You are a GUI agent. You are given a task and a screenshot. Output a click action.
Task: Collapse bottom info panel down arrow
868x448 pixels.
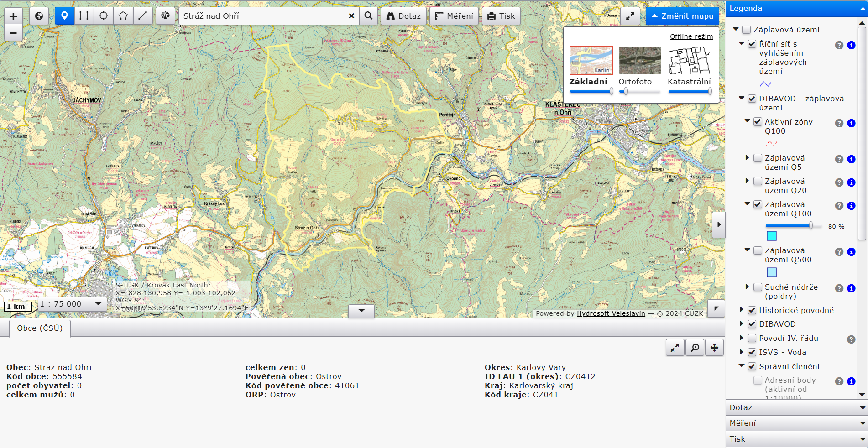click(x=361, y=311)
